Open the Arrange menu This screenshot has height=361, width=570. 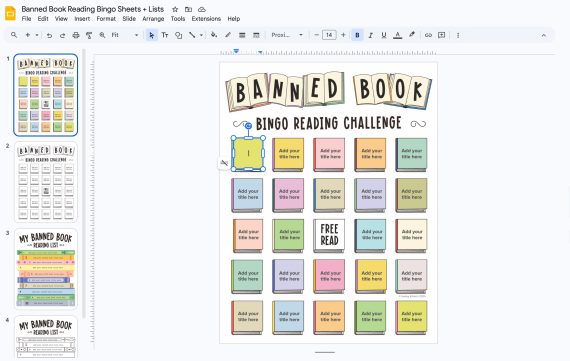click(153, 19)
